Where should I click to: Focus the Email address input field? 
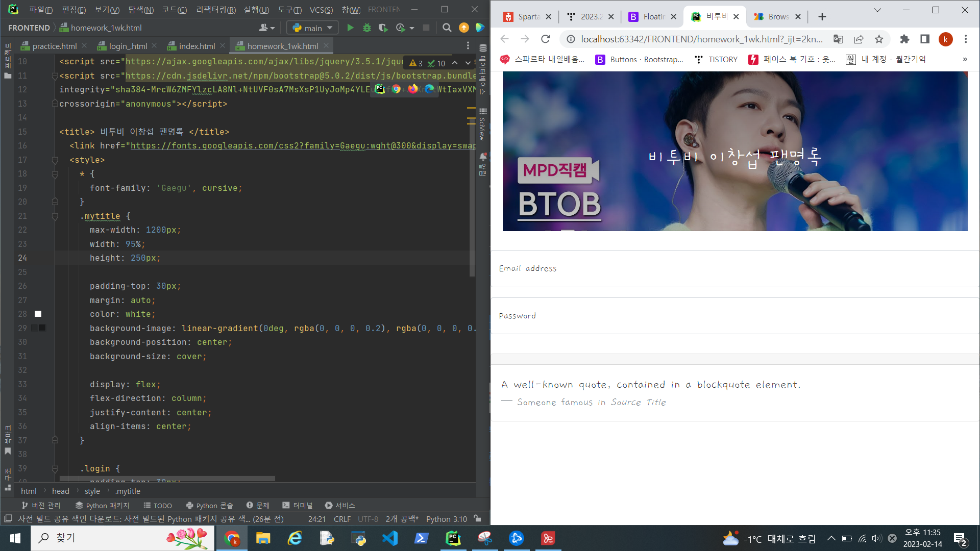pos(735,268)
